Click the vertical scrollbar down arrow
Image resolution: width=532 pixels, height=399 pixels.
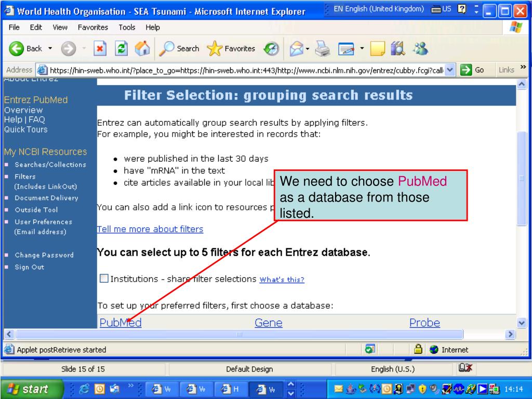[522, 323]
